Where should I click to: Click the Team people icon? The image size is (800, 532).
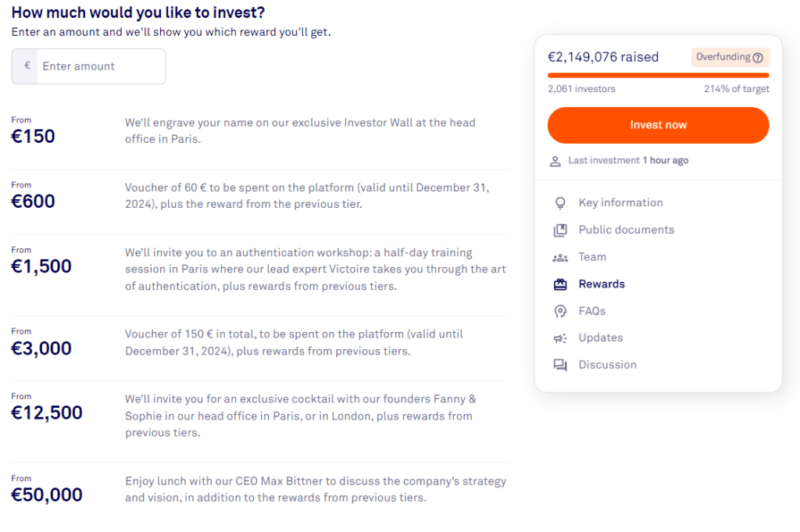559,257
